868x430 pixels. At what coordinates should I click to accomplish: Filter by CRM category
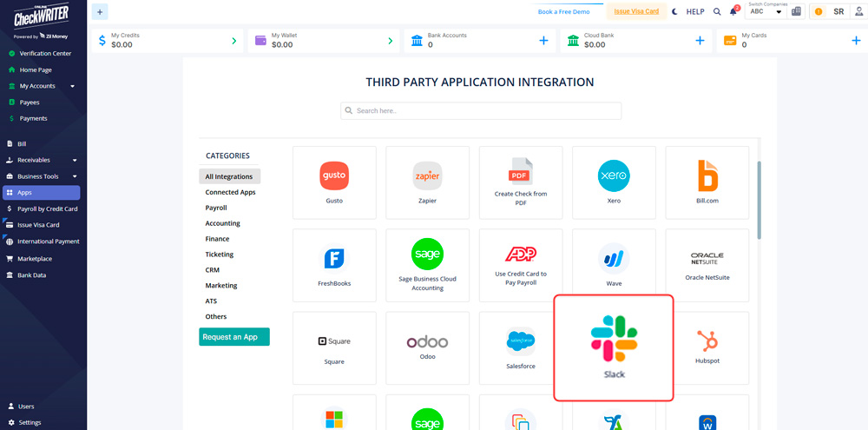[x=212, y=270]
